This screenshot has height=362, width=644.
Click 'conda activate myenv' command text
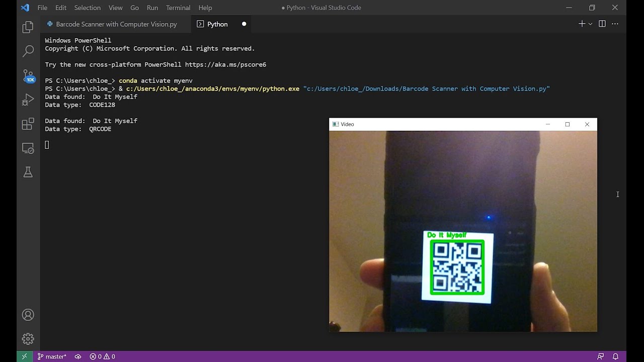156,80
